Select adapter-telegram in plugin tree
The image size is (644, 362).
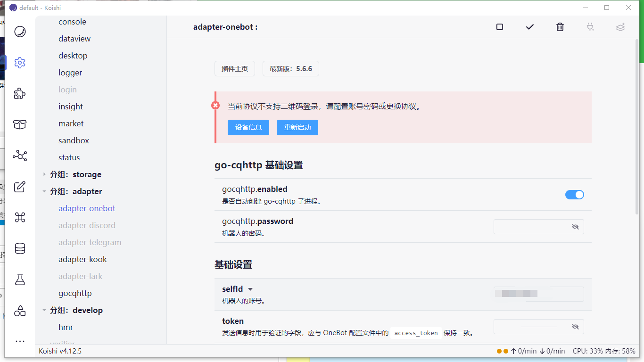click(90, 242)
